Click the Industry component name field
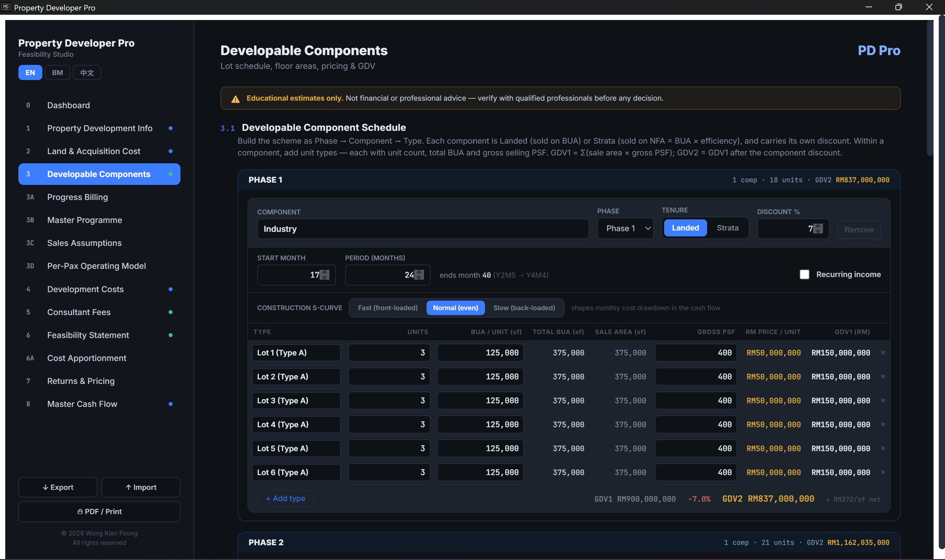Viewport: 945px width, 560px height. point(423,229)
